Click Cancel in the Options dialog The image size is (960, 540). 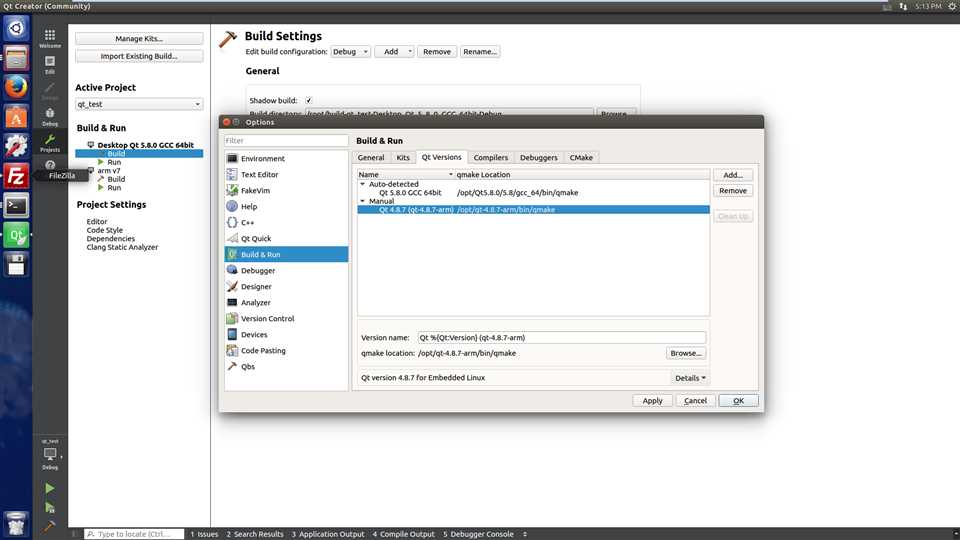[695, 400]
